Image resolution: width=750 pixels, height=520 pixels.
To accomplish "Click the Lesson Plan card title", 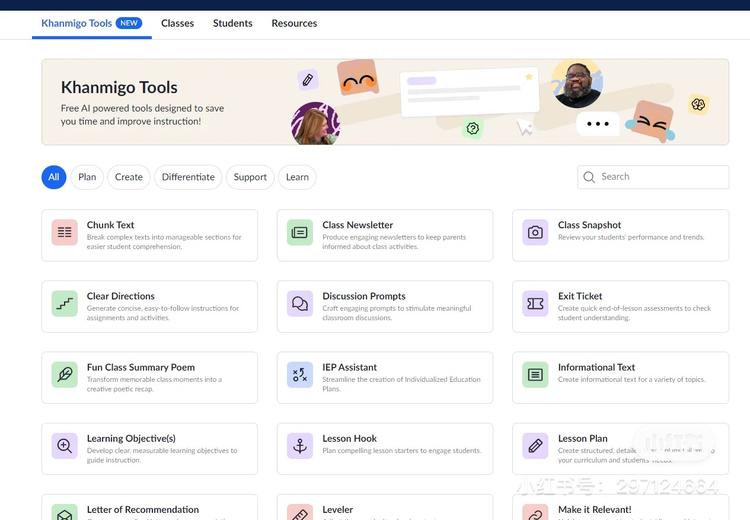I will click(583, 439).
